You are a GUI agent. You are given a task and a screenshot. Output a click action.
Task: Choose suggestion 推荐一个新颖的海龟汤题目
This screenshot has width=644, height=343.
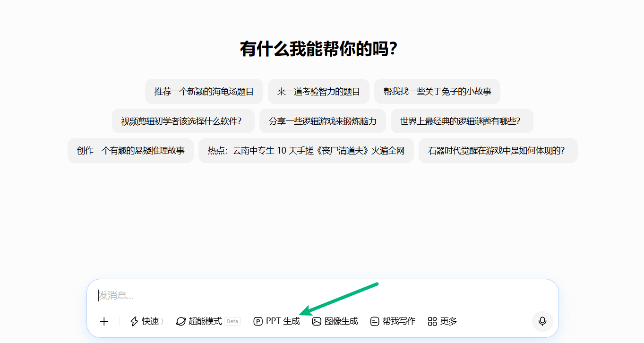coord(204,92)
